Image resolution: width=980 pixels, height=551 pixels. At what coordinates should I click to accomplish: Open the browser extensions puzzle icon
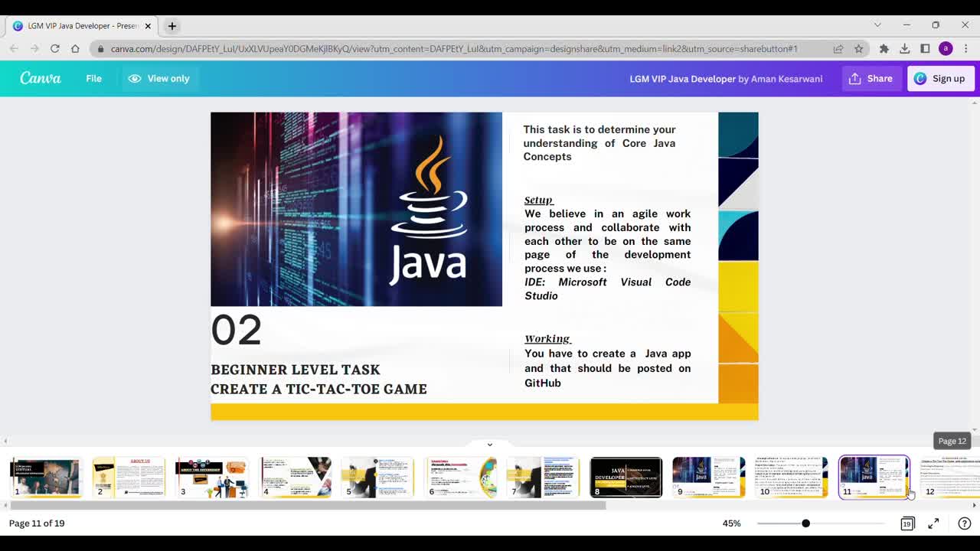(x=884, y=48)
